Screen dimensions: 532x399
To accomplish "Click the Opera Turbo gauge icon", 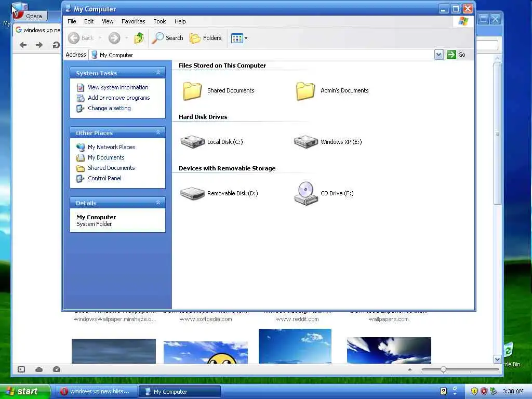I will pos(57,369).
